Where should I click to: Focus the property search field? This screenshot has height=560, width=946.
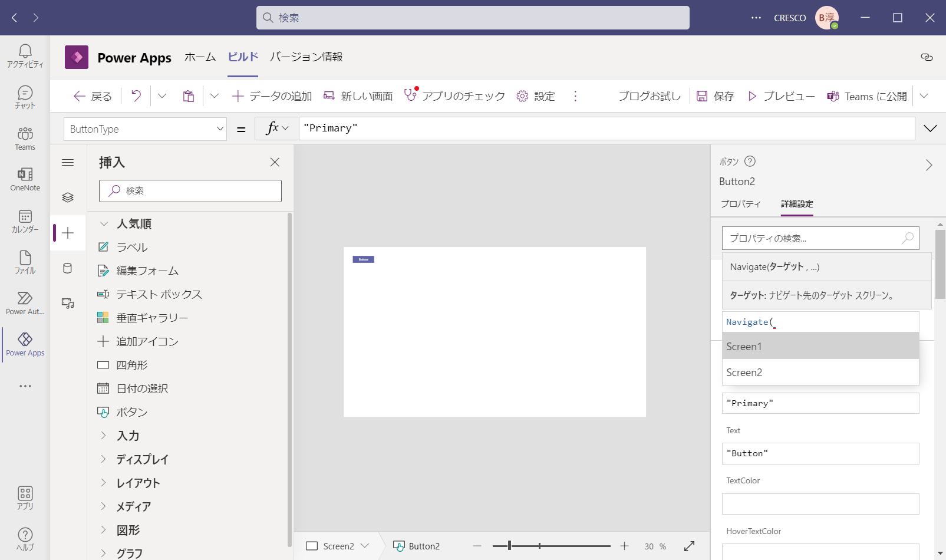[x=820, y=238]
